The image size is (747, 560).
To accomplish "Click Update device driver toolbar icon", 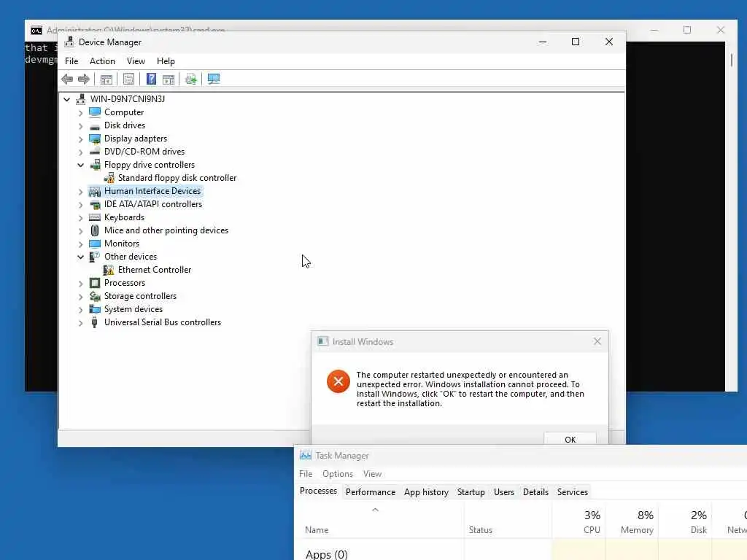I will (x=191, y=79).
